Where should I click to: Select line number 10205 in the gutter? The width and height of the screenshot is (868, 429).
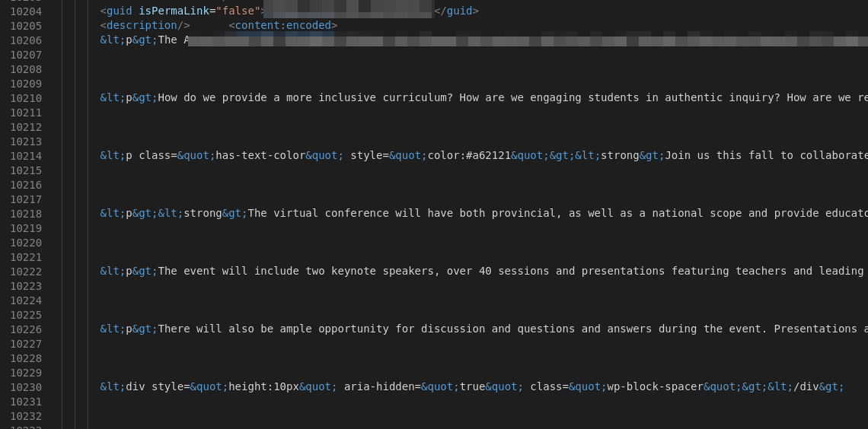(x=25, y=25)
